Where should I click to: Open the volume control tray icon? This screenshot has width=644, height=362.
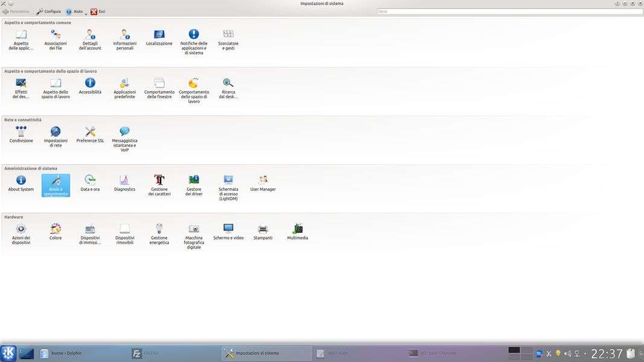[x=567, y=354]
